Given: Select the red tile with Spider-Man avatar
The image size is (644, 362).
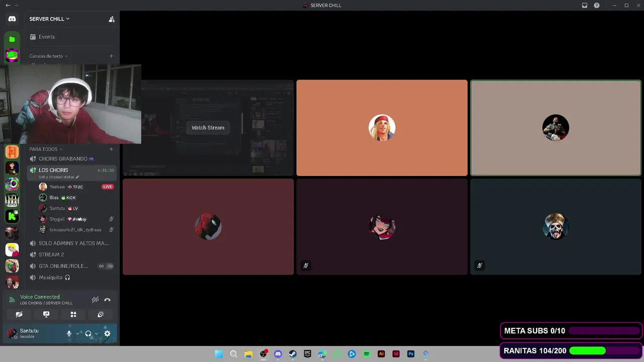Looking at the screenshot, I should pos(208,227).
